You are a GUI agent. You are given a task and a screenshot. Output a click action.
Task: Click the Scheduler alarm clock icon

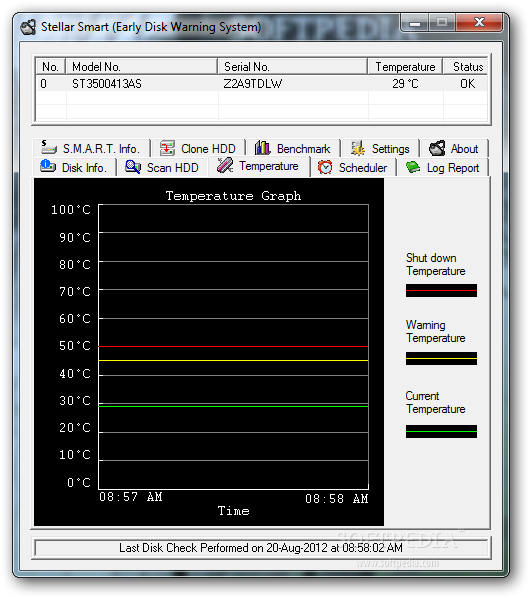tap(325, 167)
